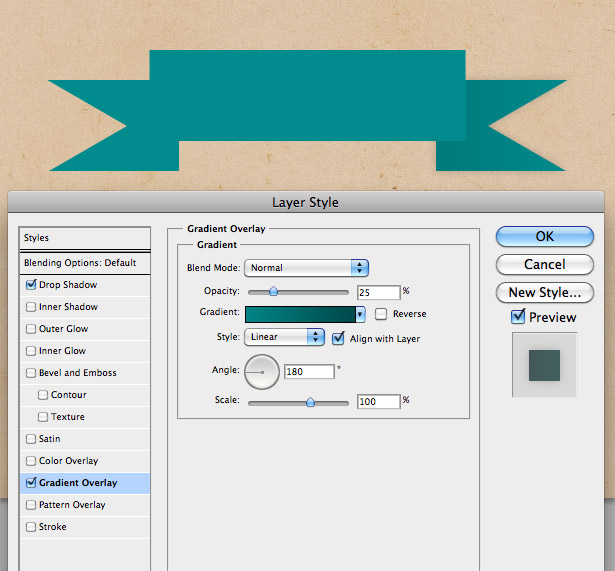Select the Bevel and Emboss row label
The image size is (615, 571).
(78, 373)
